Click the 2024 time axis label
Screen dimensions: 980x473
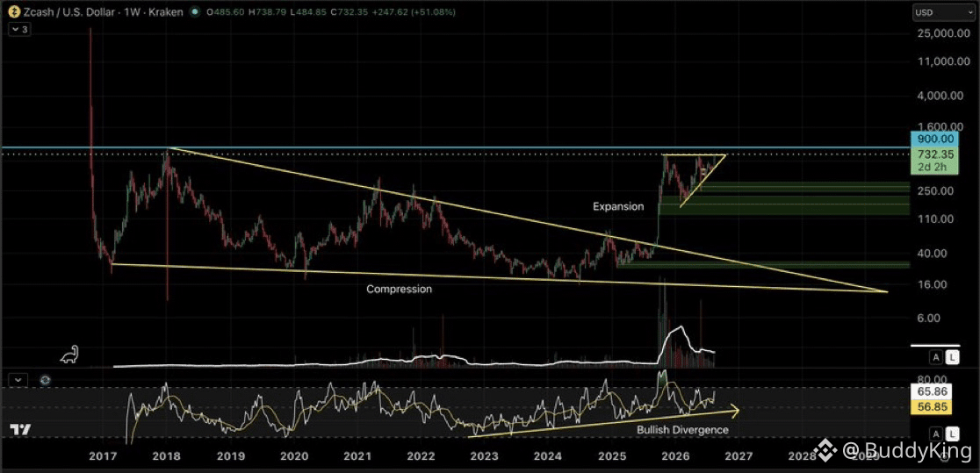tap(547, 456)
